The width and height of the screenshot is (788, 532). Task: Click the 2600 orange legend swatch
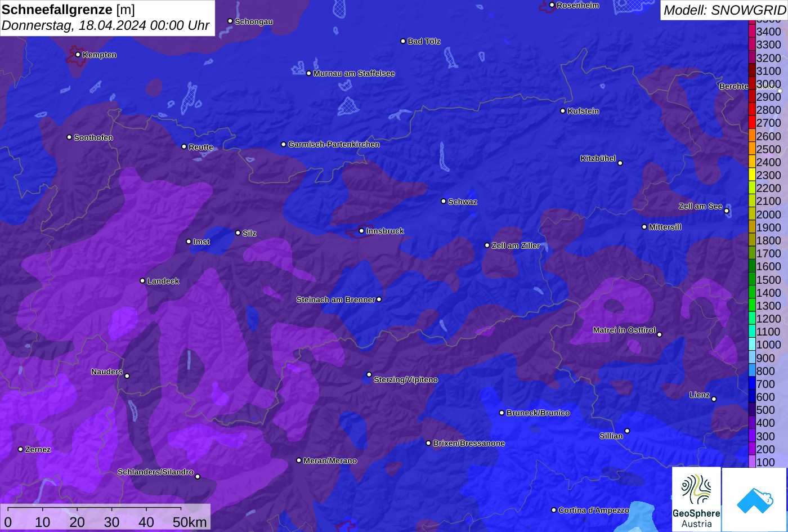click(752, 136)
